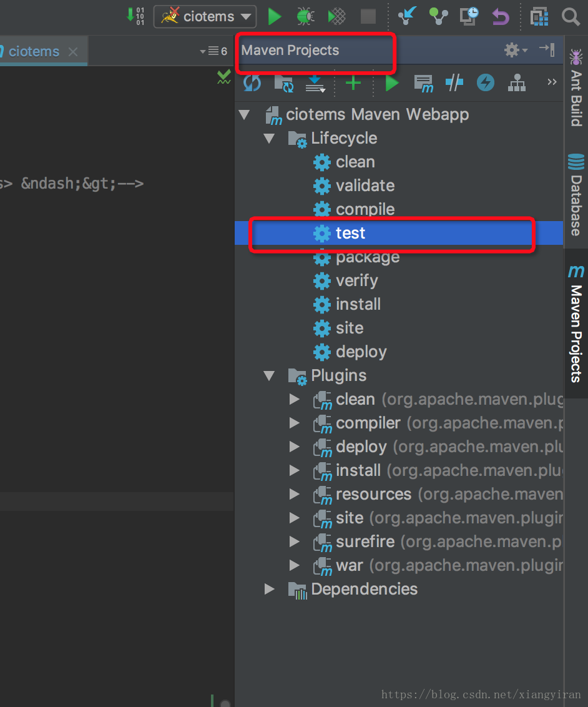The image size is (588, 707).
Task: Toggle skip tests mode lightning icon
Action: coord(485,83)
